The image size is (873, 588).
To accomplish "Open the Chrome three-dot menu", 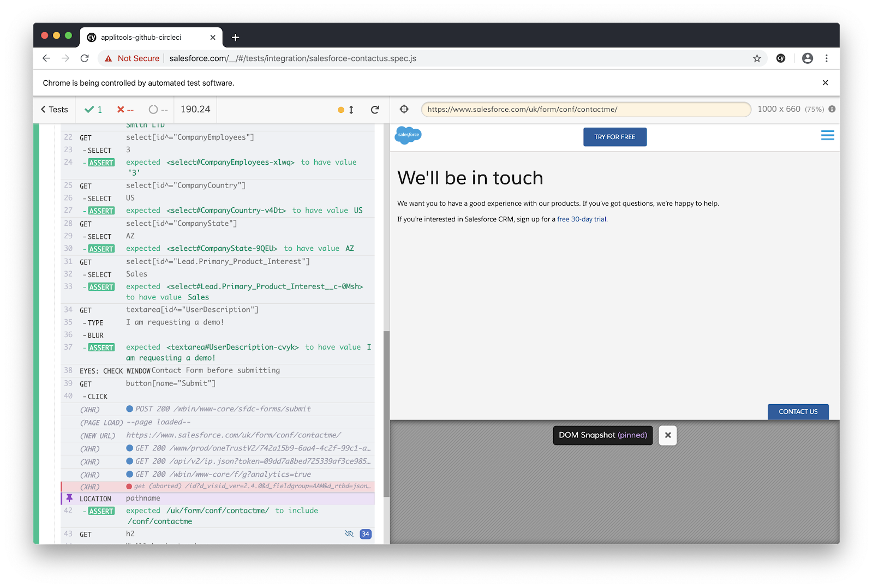I will pyautogui.click(x=827, y=58).
